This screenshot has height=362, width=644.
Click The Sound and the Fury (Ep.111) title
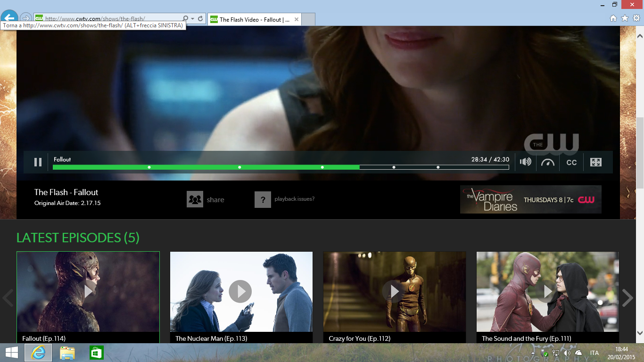click(527, 338)
